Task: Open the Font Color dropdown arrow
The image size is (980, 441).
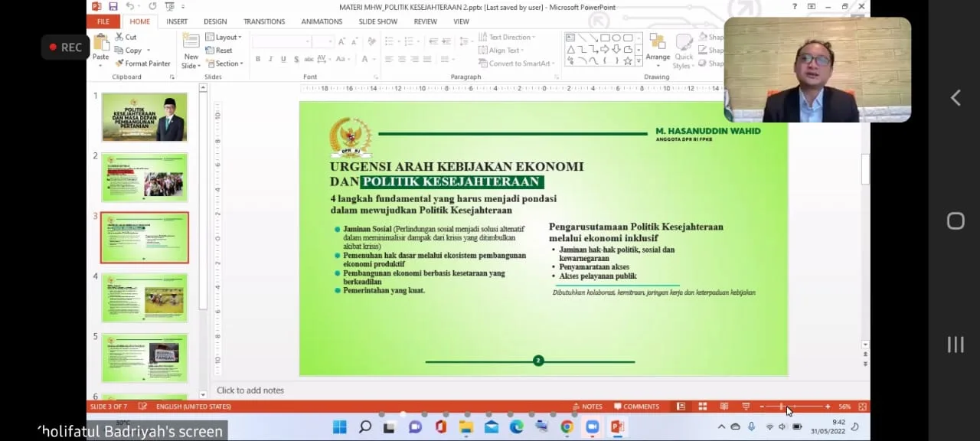Action: [374, 59]
